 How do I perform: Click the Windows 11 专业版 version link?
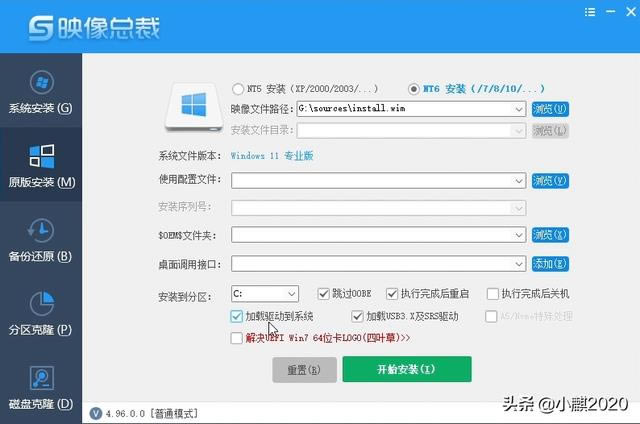[x=272, y=156]
